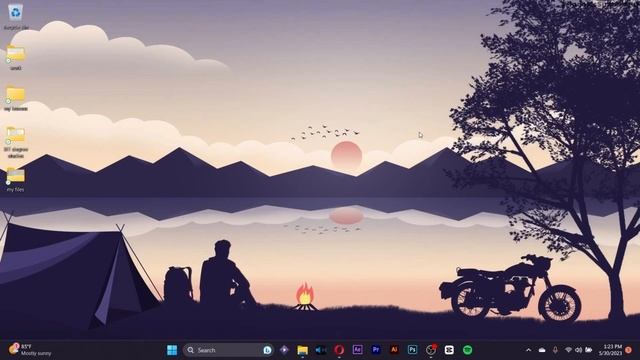This screenshot has width=640, height=360.
Task: Select the fourth desktop folder with two-line label
Action: pos(16,142)
